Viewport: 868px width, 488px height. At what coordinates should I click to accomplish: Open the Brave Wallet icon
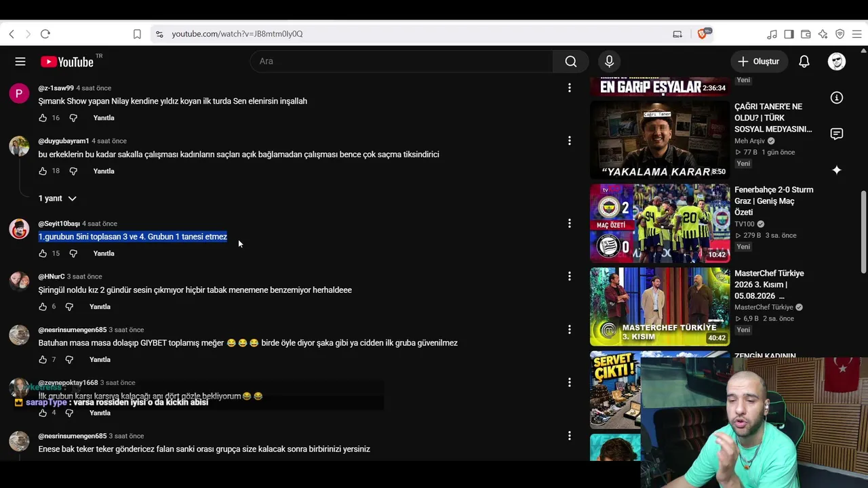(x=806, y=34)
